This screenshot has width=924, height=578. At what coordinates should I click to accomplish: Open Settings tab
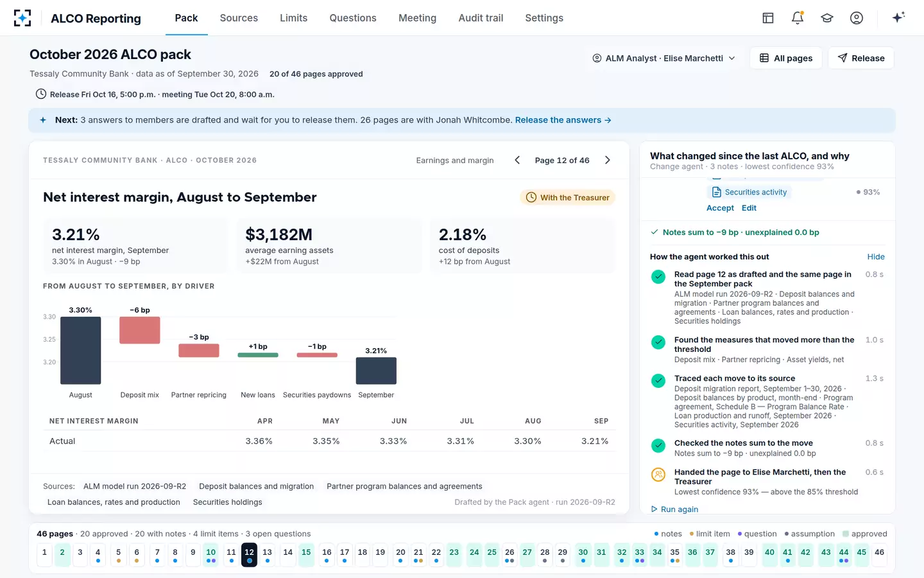click(x=544, y=18)
